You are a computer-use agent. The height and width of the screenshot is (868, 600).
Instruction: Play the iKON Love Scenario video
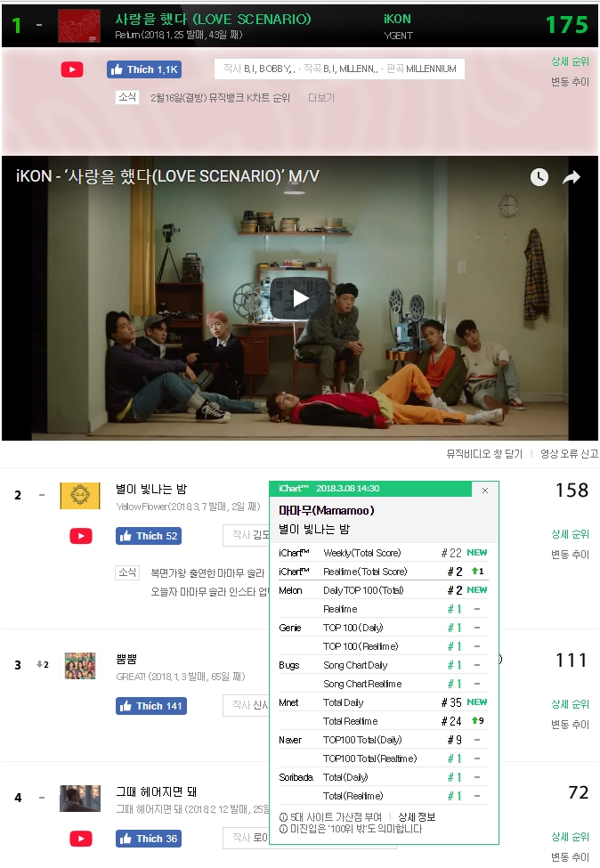(300, 298)
